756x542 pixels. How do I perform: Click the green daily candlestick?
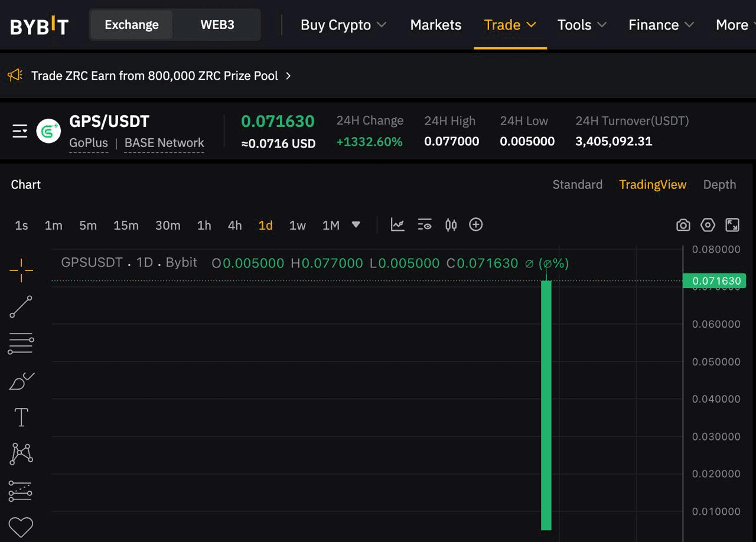(x=546, y=405)
